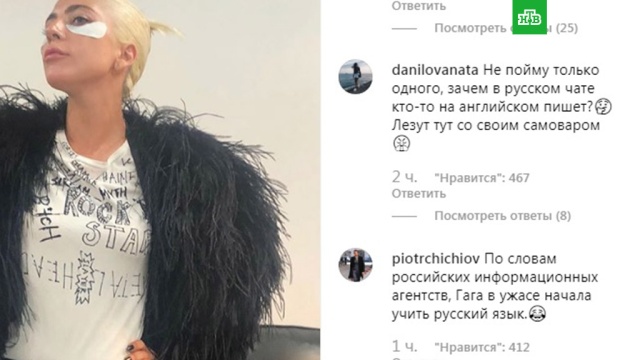Click danilovanata's comment text

coord(502,107)
